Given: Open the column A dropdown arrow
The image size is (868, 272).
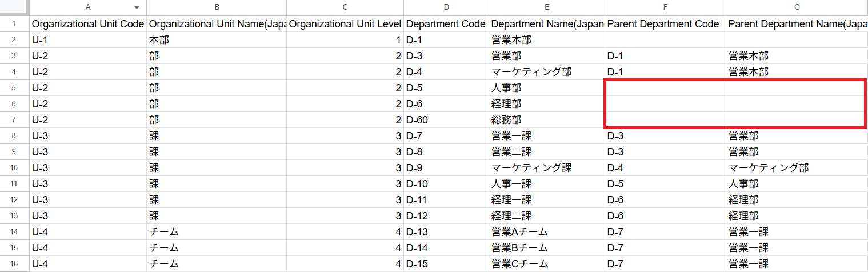Looking at the screenshot, I should [x=137, y=7].
